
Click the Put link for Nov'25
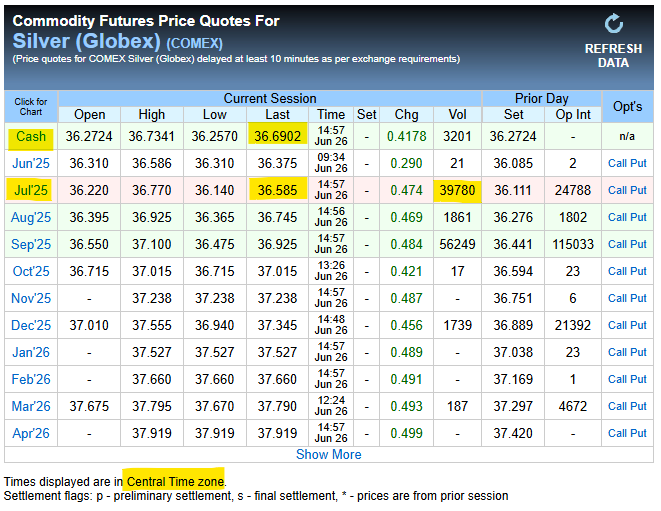coord(639,298)
